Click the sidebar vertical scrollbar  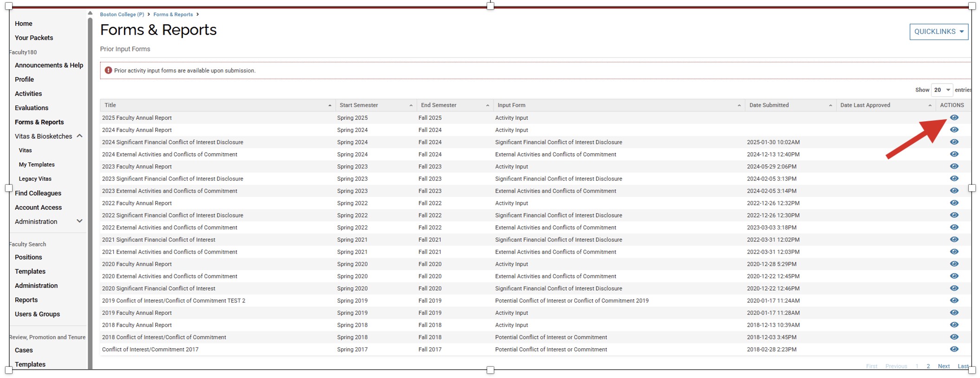click(x=90, y=193)
